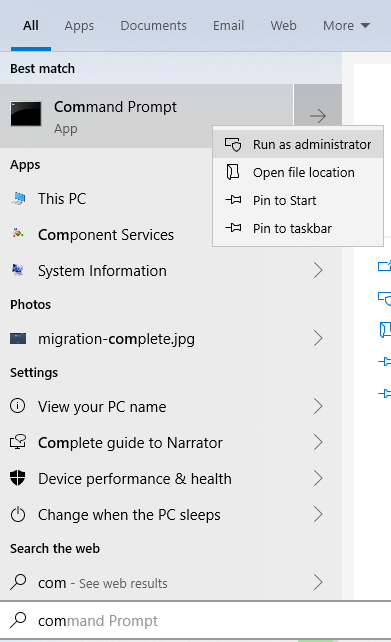
Task: Click the blue Pin to taskbar icon in right pane
Action: click(x=384, y=394)
